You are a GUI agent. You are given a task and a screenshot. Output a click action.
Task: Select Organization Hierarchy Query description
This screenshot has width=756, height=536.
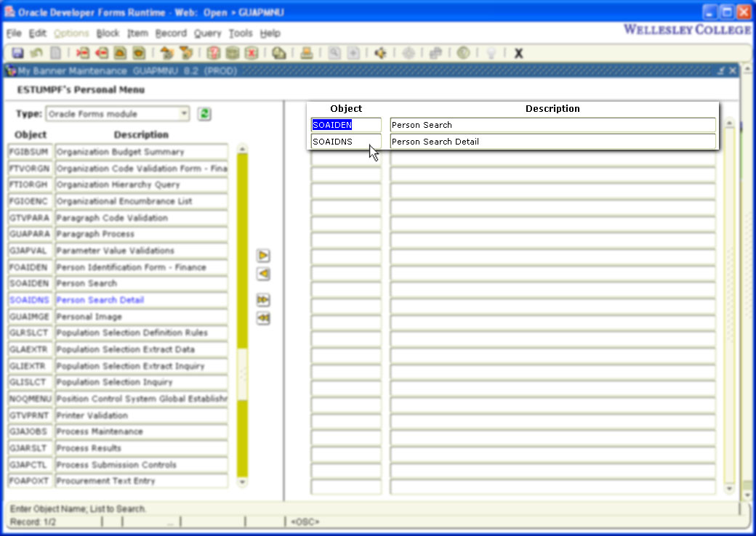pyautogui.click(x=141, y=184)
